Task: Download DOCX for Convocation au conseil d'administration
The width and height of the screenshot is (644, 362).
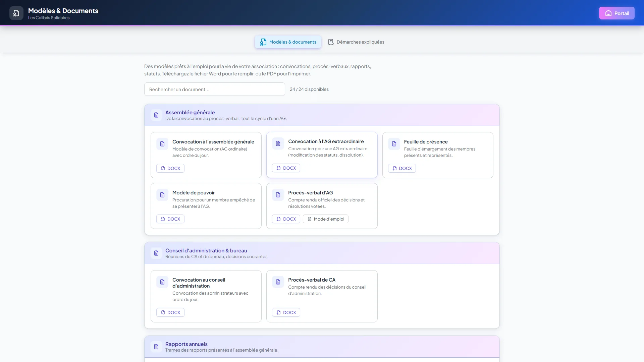Action: coord(170,312)
